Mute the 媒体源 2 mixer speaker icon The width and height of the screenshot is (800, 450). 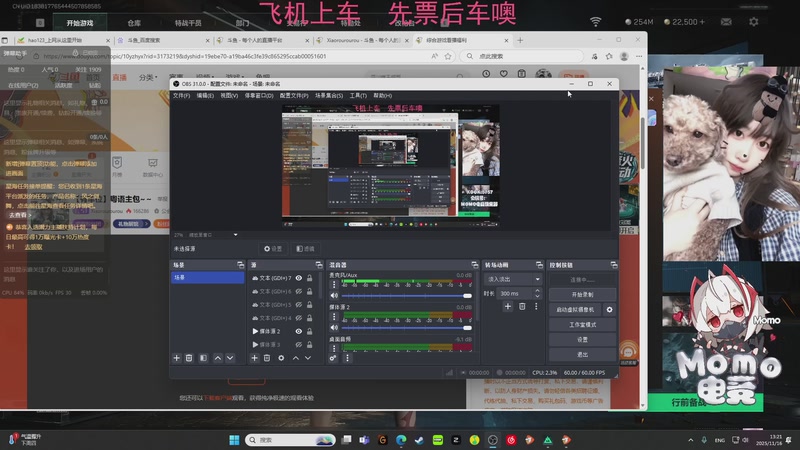[x=334, y=328]
